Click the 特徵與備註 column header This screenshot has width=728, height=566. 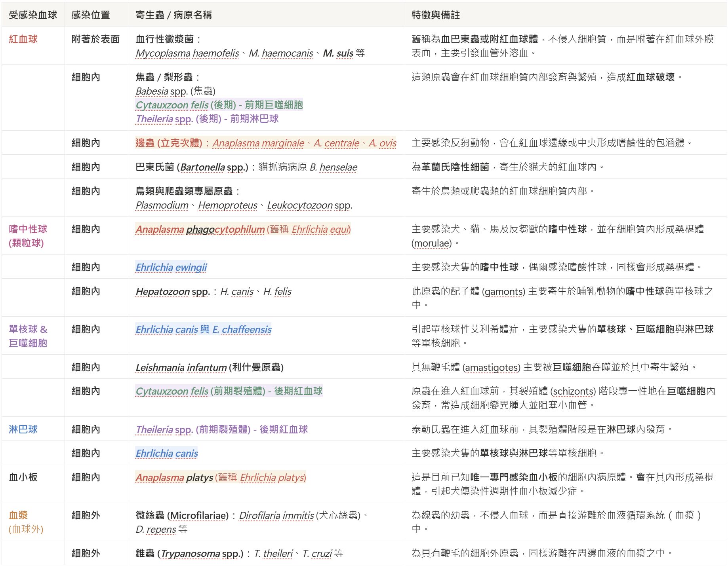click(435, 15)
